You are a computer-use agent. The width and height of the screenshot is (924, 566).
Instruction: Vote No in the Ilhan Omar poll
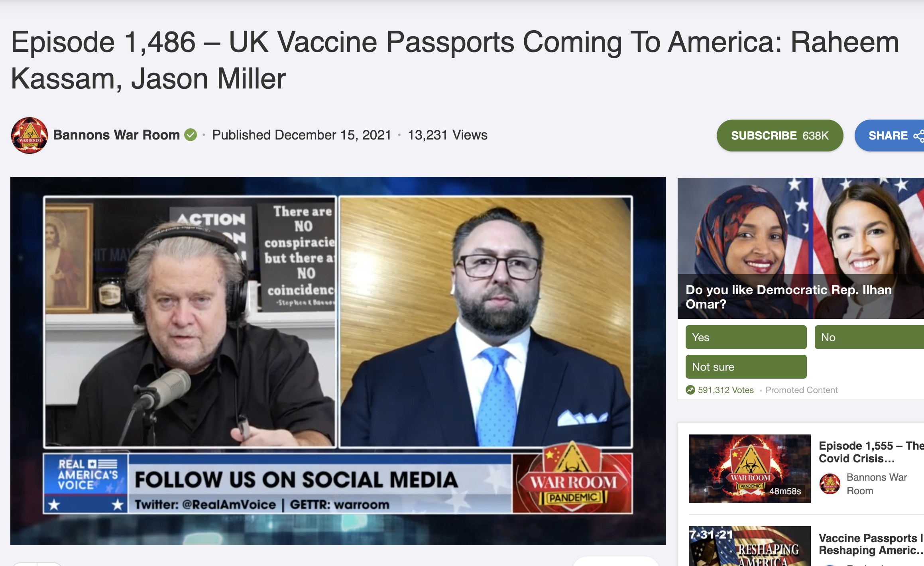point(869,337)
